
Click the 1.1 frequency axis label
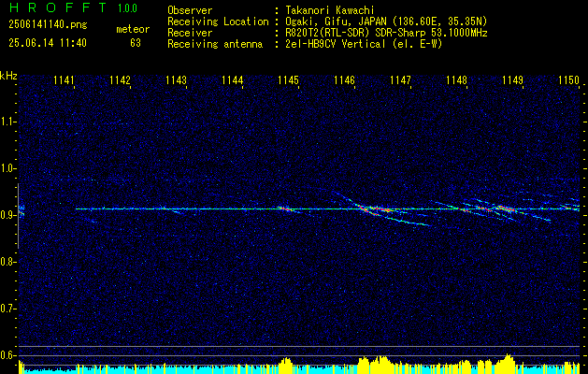pos(7,122)
